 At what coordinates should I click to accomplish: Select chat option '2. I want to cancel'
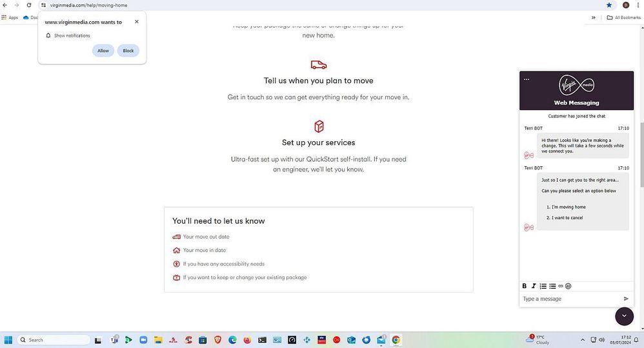[x=565, y=218]
